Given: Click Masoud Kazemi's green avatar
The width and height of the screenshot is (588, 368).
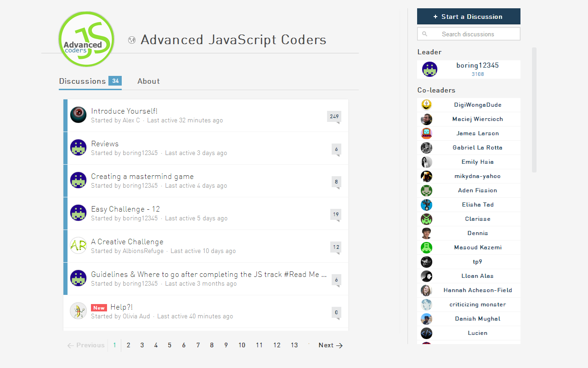Looking at the screenshot, I should (x=426, y=247).
